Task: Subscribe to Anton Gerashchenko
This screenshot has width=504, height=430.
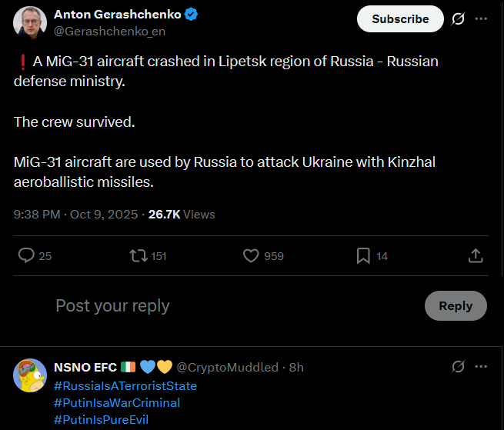Action: [x=400, y=18]
